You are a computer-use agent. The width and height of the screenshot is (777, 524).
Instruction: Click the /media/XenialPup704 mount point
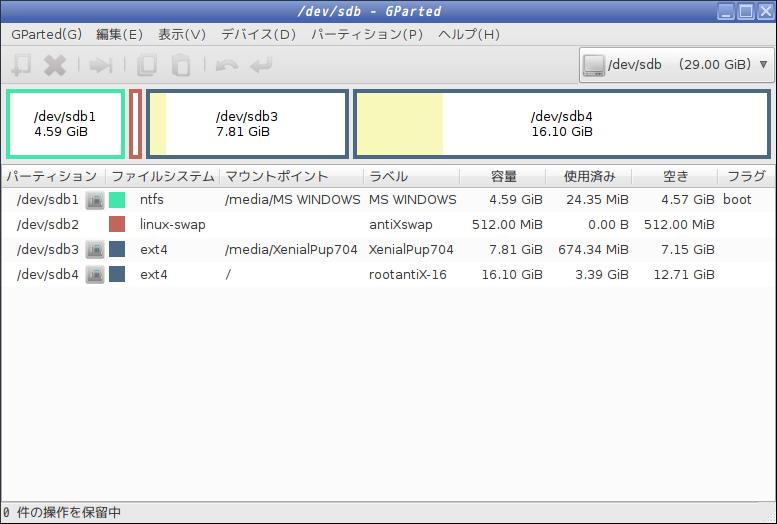tap(291, 249)
